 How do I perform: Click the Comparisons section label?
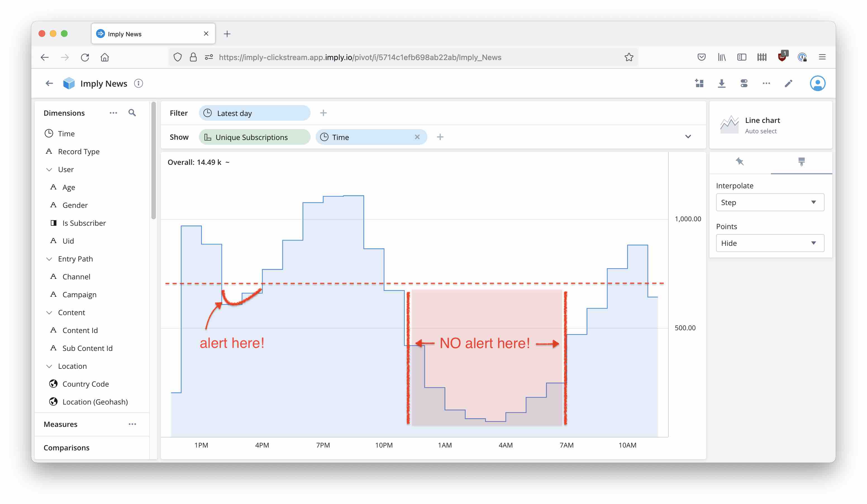click(65, 447)
